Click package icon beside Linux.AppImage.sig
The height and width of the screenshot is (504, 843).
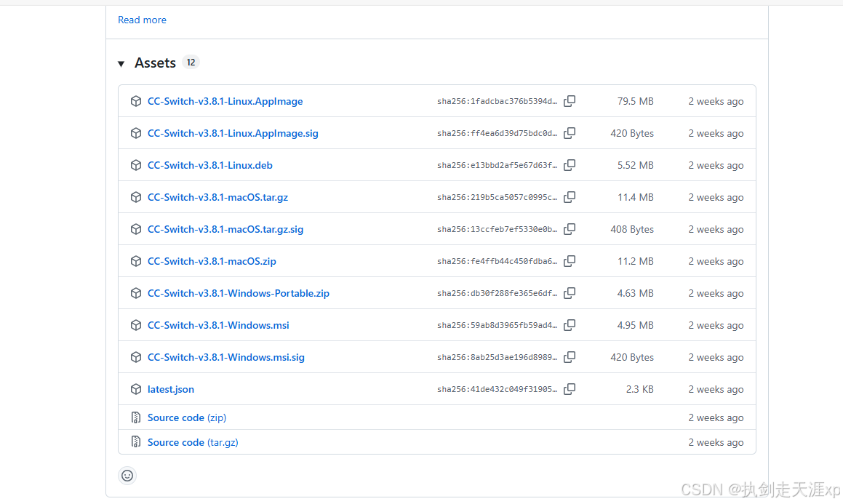136,133
